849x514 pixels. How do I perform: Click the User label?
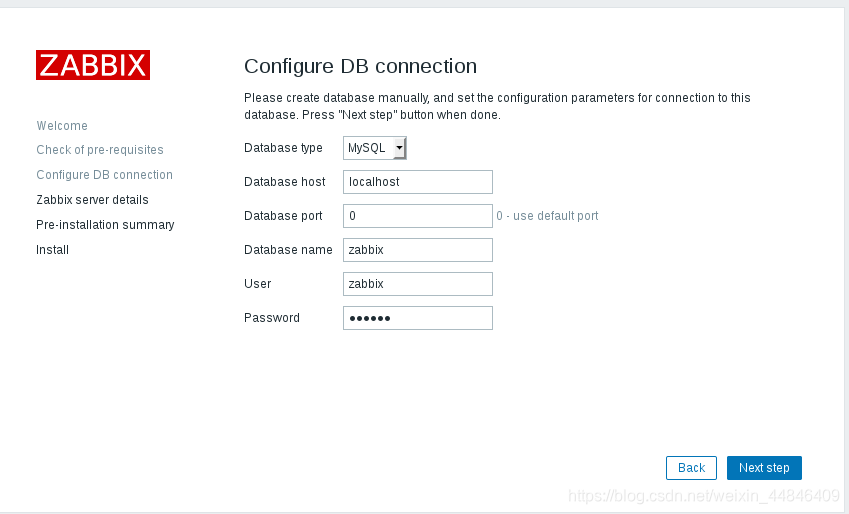click(x=258, y=284)
